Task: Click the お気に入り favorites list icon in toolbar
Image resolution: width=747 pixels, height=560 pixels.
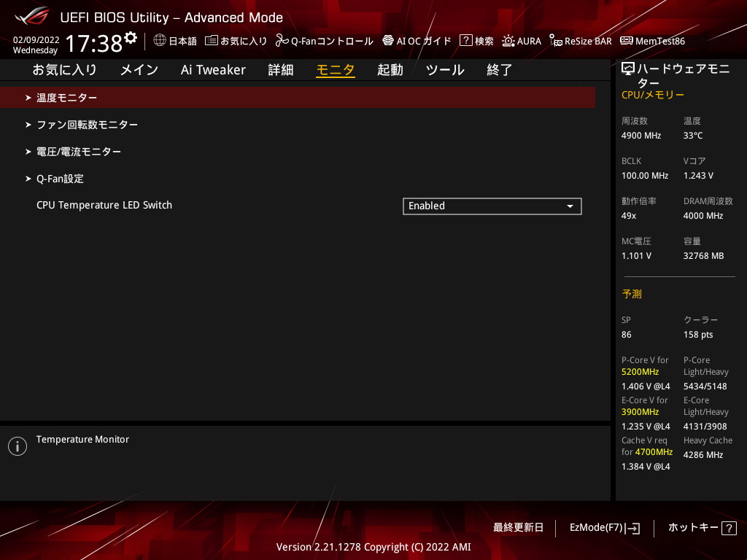Action: (x=211, y=41)
